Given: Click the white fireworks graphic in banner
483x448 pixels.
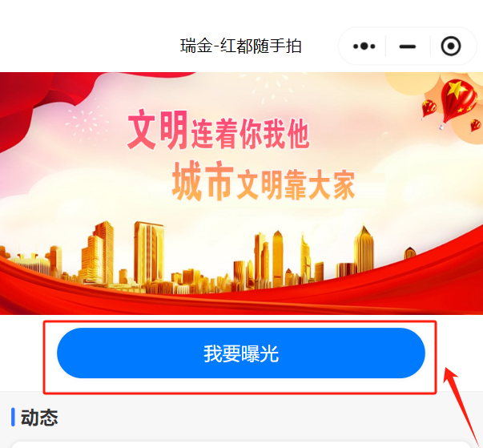Looking at the screenshot, I should pyautogui.click(x=85, y=123).
